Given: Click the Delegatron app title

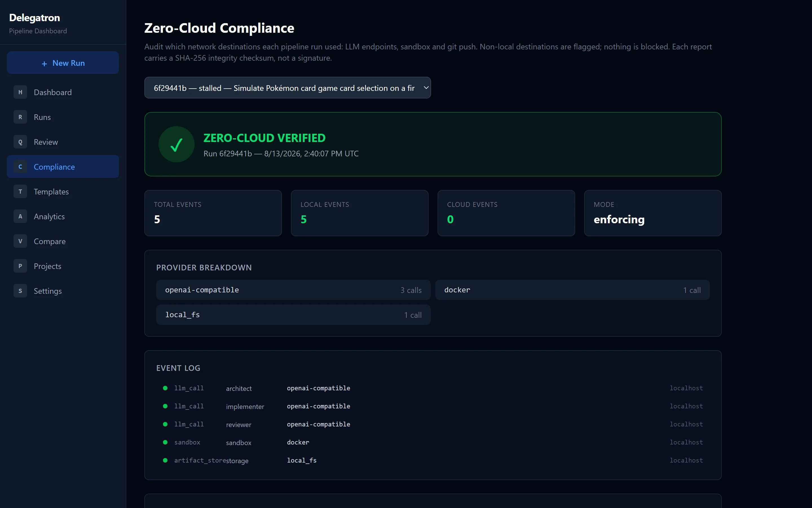Looking at the screenshot, I should coord(35,18).
